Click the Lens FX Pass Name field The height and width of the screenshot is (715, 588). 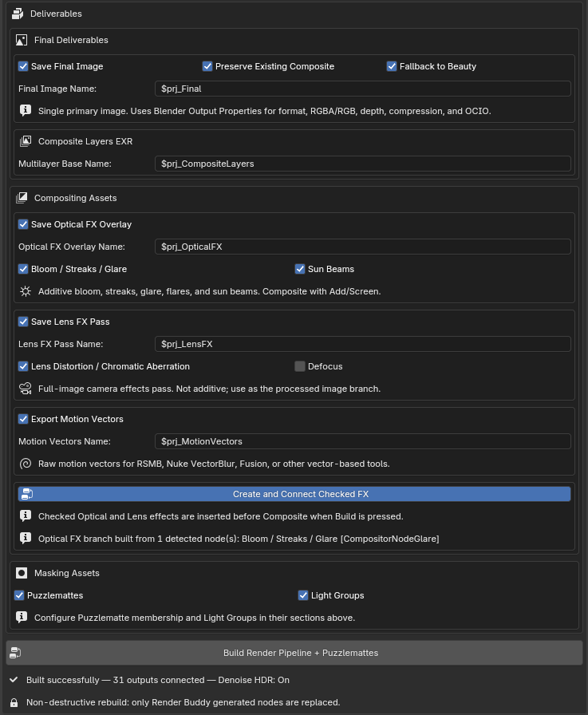point(363,344)
